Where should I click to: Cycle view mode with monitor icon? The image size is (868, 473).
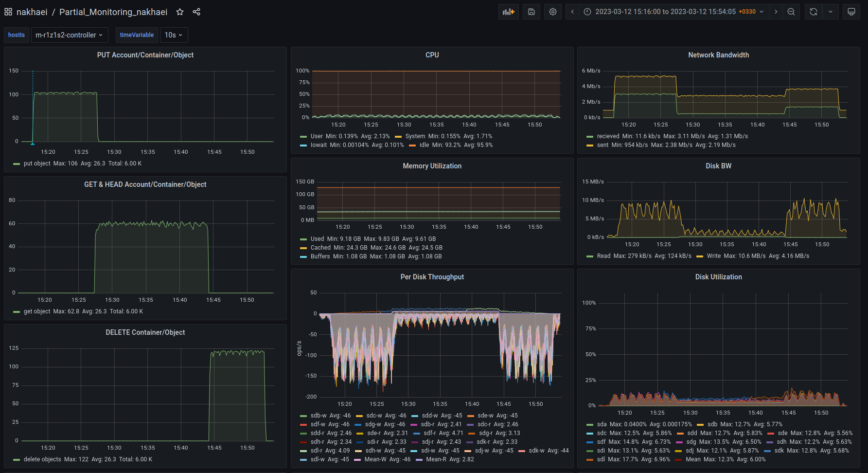pos(851,12)
